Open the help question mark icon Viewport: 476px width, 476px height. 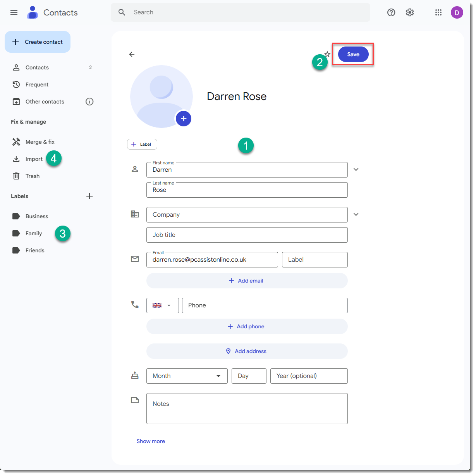[x=391, y=12]
